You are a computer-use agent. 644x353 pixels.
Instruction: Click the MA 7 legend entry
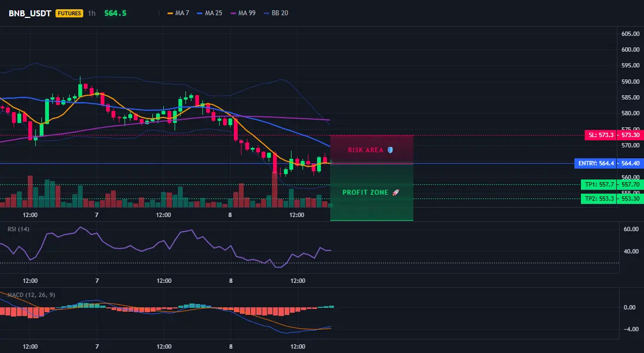click(x=178, y=13)
